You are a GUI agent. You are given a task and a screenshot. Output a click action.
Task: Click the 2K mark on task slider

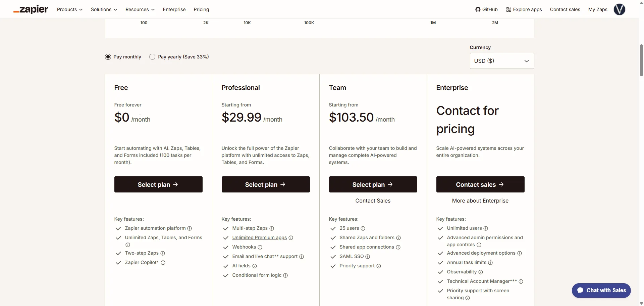pyautogui.click(x=206, y=23)
